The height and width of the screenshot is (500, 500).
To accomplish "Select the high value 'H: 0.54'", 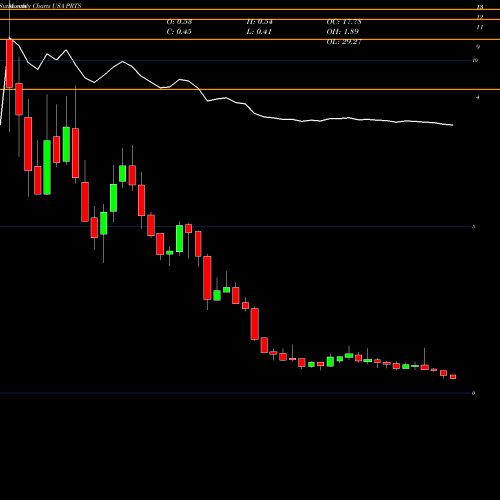I will (x=259, y=22).
